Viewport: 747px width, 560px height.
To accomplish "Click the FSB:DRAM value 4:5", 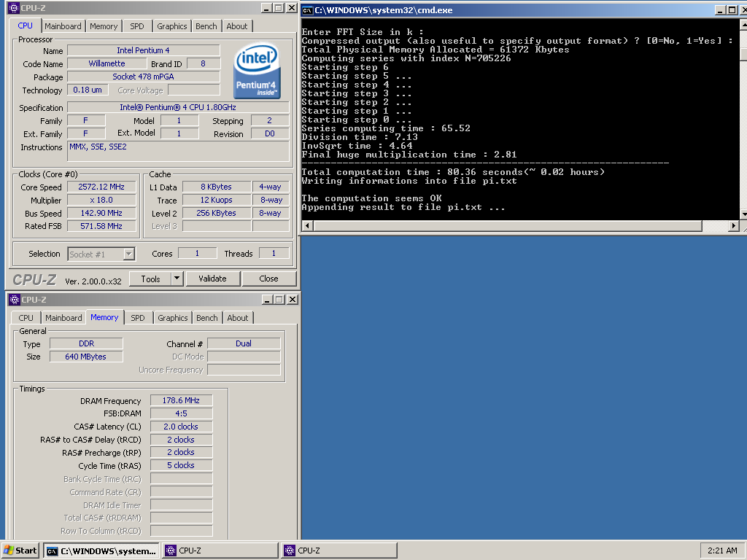I will (181, 413).
